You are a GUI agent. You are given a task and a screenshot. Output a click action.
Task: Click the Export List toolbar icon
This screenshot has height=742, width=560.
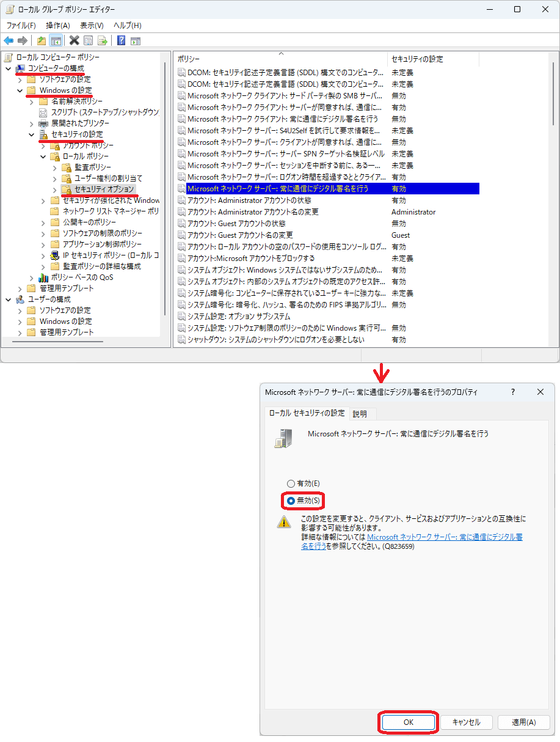coord(103,41)
